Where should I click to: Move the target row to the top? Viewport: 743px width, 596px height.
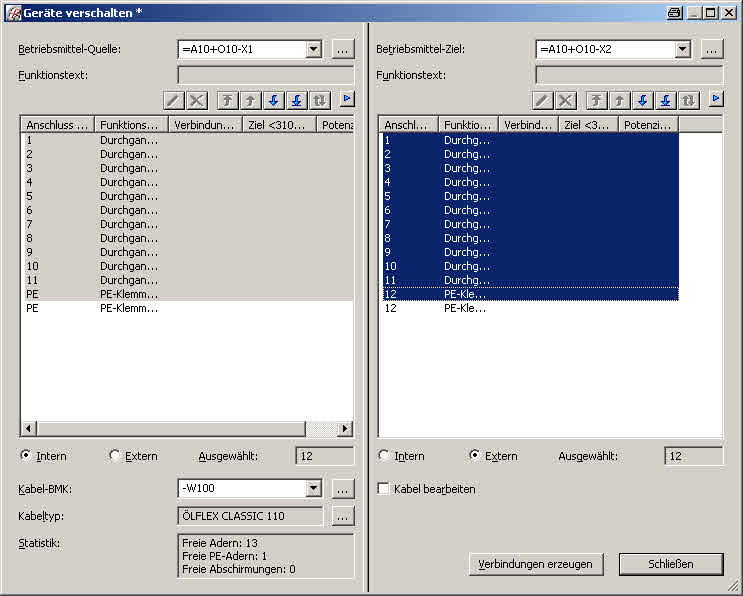click(597, 100)
